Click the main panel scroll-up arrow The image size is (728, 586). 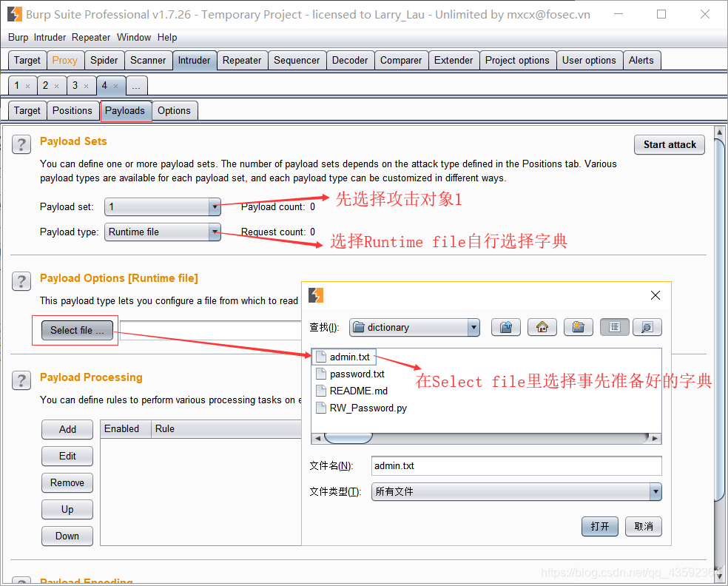click(720, 132)
